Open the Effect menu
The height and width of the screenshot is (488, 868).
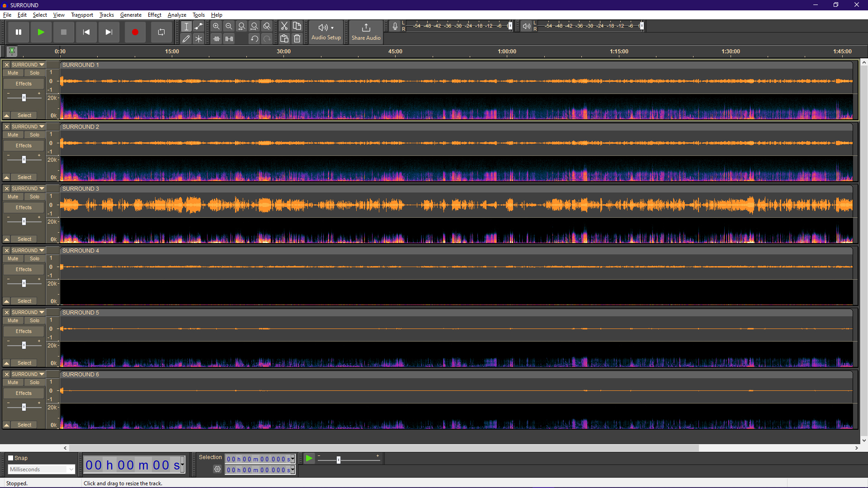click(x=155, y=15)
